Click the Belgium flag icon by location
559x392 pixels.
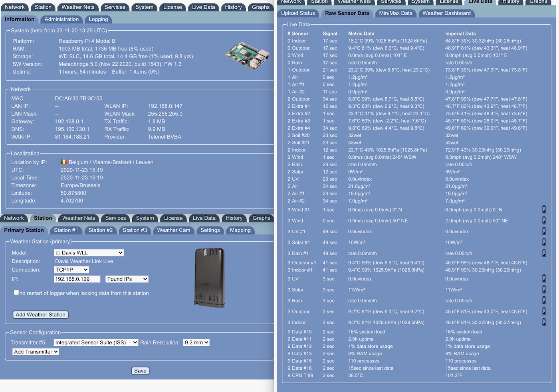(x=63, y=162)
